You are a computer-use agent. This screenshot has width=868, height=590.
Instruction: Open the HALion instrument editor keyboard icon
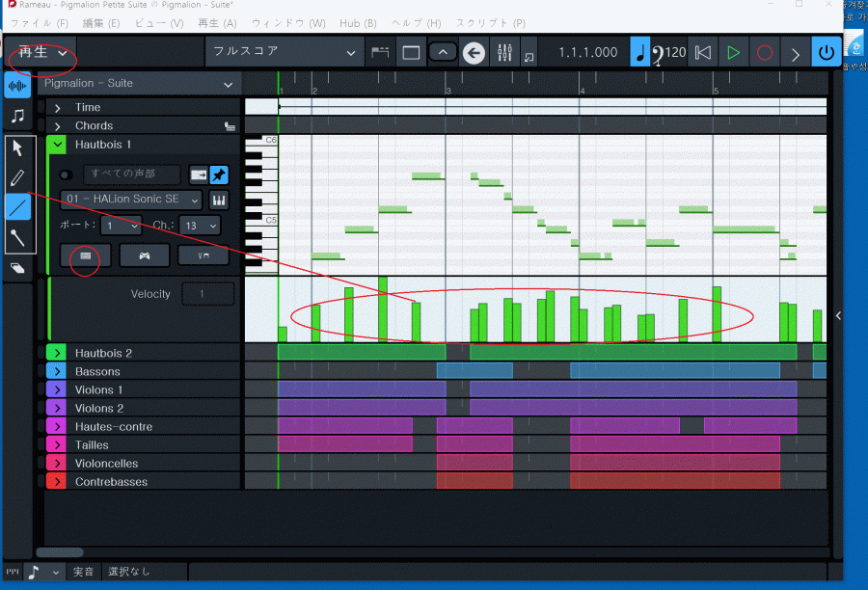[219, 200]
